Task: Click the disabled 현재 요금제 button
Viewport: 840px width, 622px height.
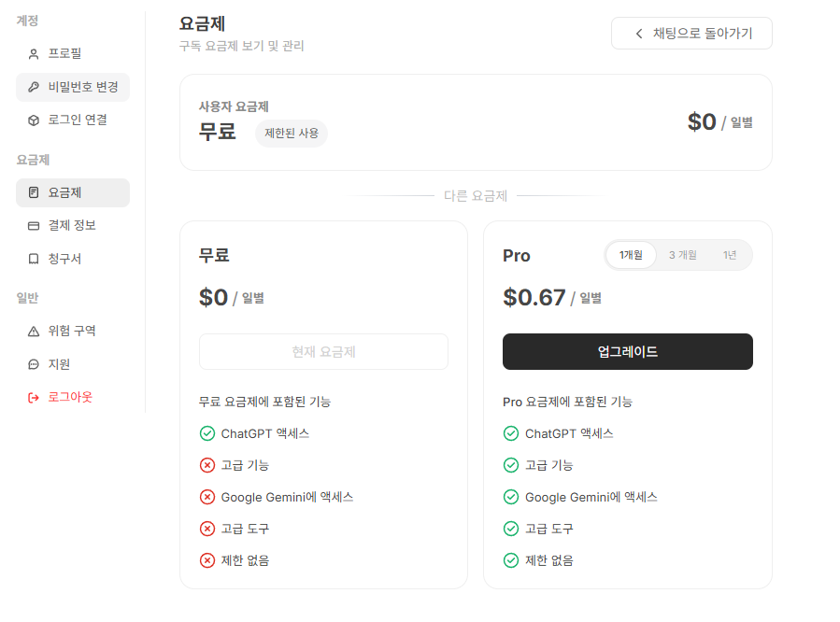Action: [323, 352]
